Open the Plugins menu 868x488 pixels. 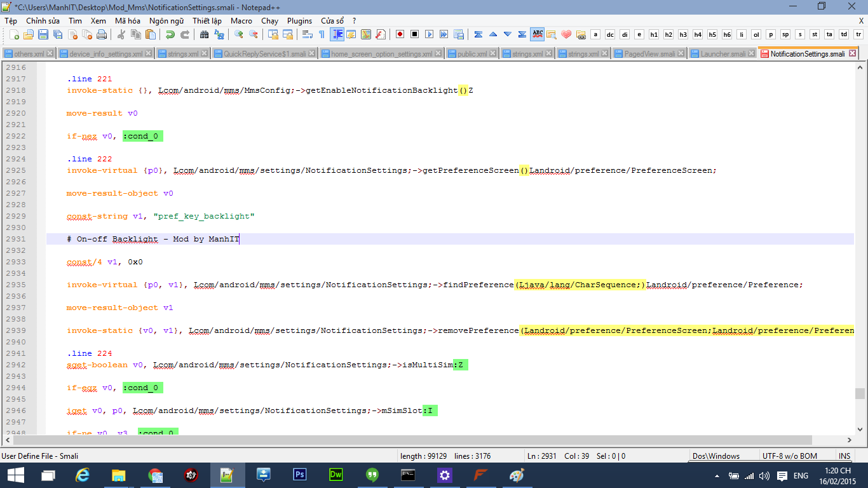pos(299,21)
